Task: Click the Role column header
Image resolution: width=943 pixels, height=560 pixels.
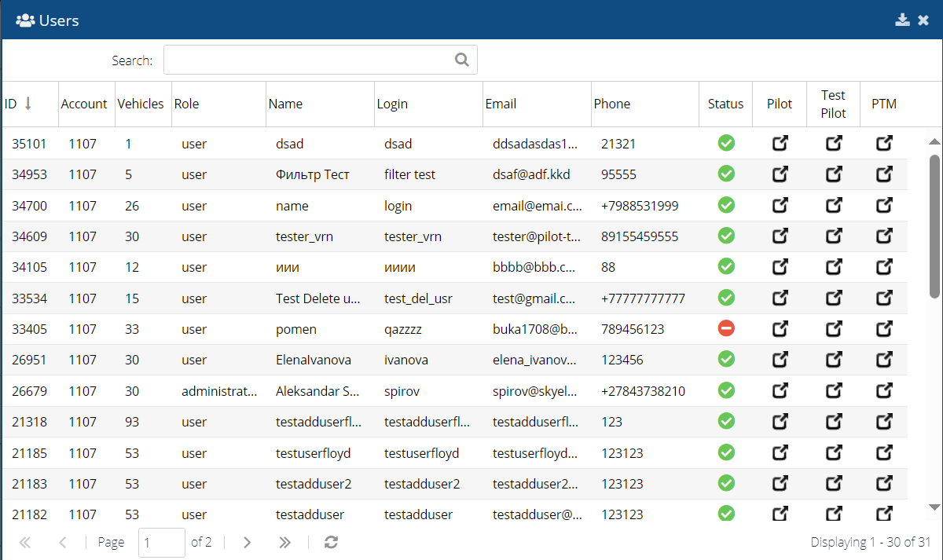Action: pos(186,104)
